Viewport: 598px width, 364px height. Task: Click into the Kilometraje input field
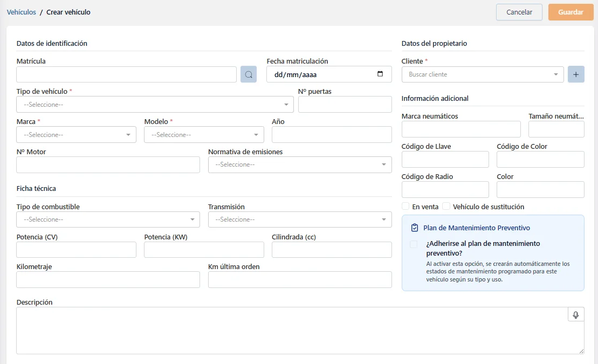108,280
